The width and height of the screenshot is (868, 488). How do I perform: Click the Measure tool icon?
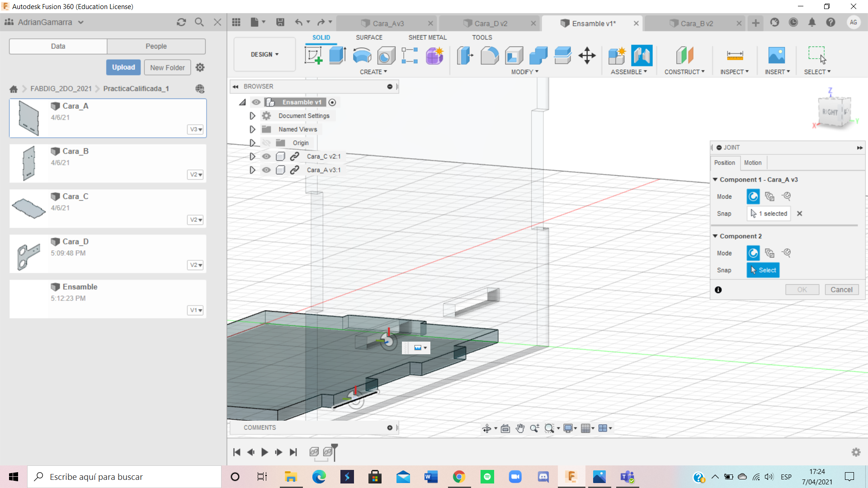pos(735,56)
